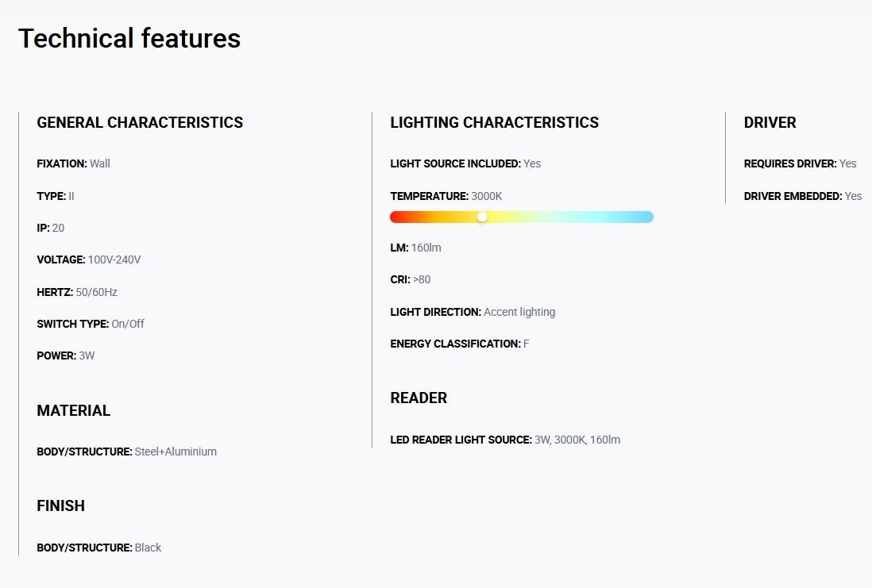Click the 'TYPE: II' row

pyautogui.click(x=56, y=196)
